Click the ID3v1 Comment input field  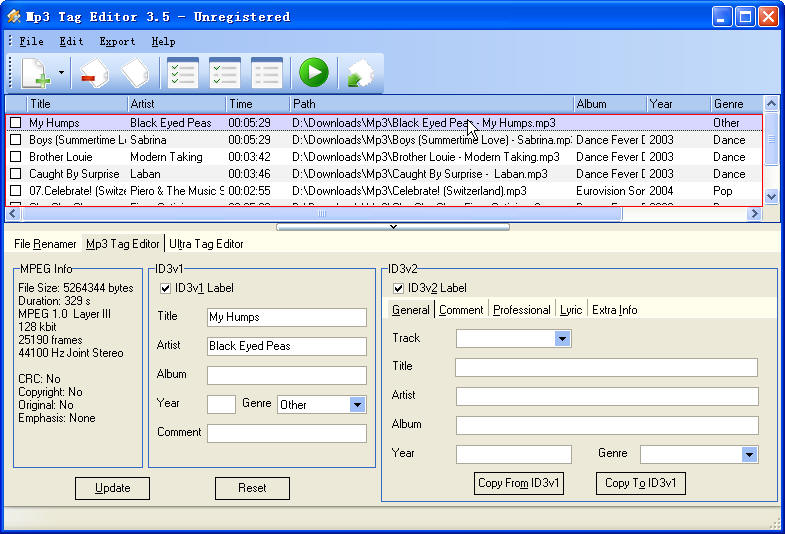pyautogui.click(x=287, y=433)
